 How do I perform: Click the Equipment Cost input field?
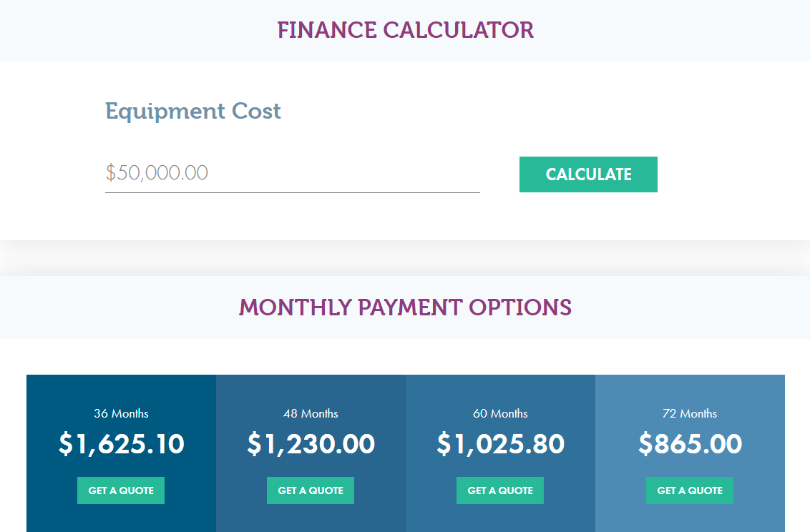pos(292,173)
